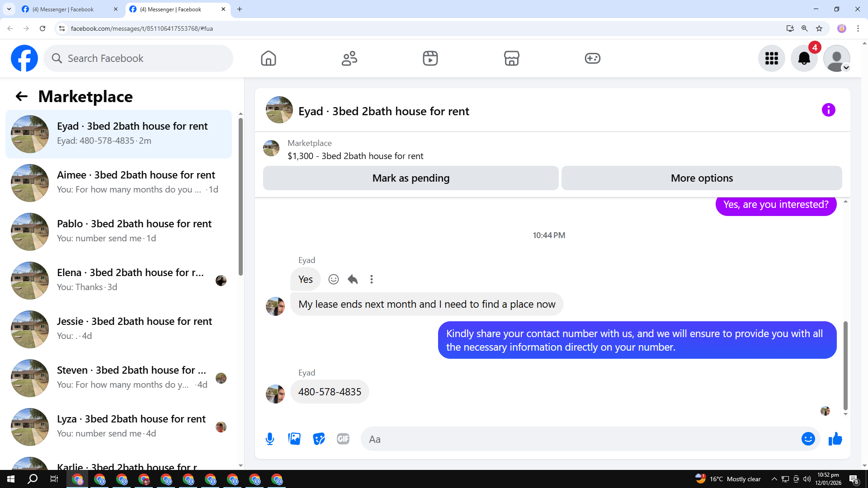Click Mark as pending button
Image resolution: width=868 pixels, height=488 pixels.
[x=410, y=178]
